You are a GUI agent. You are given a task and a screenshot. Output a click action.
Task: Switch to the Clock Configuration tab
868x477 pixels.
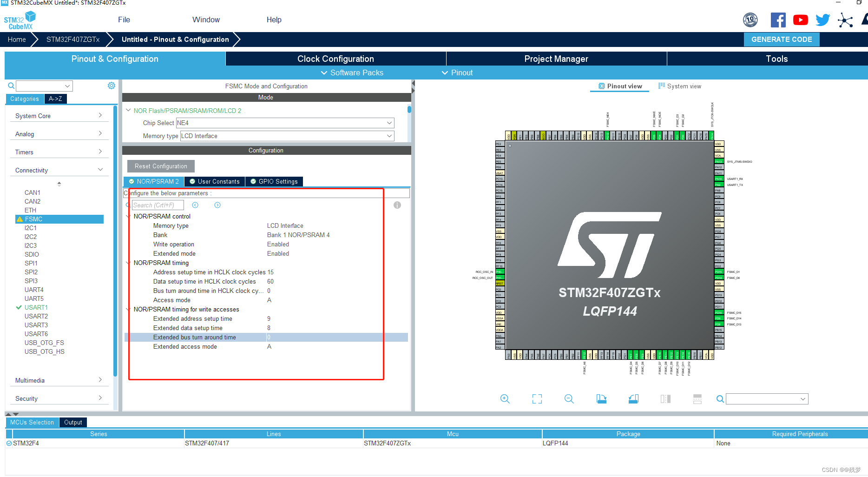pos(335,59)
